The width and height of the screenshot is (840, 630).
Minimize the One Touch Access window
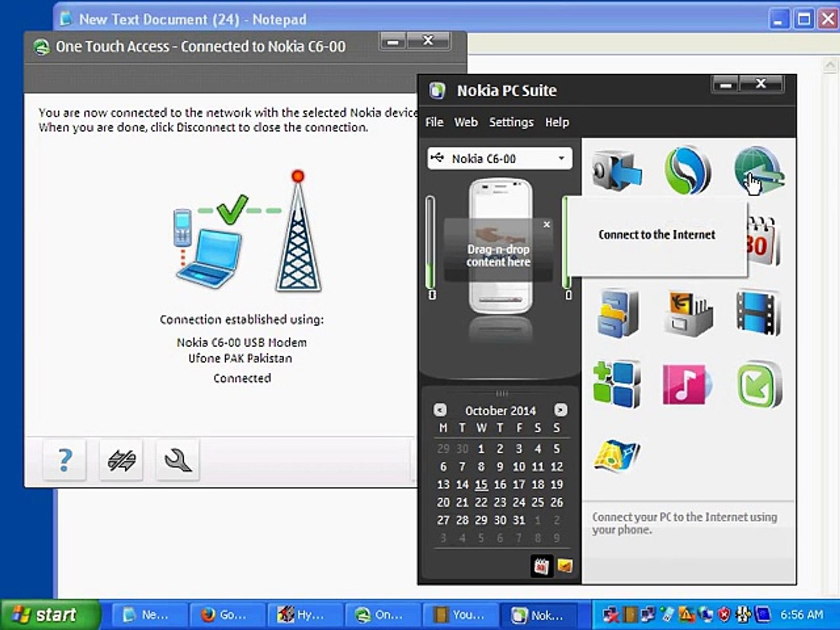click(394, 41)
